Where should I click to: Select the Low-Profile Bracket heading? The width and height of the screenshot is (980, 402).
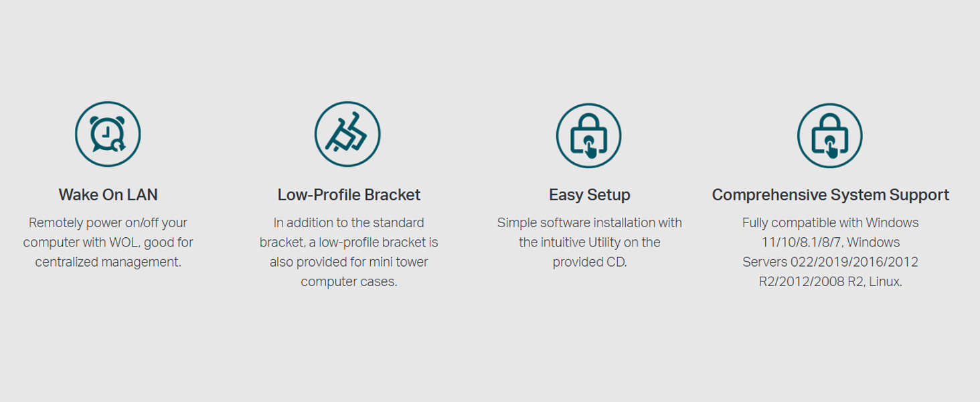[x=349, y=195]
